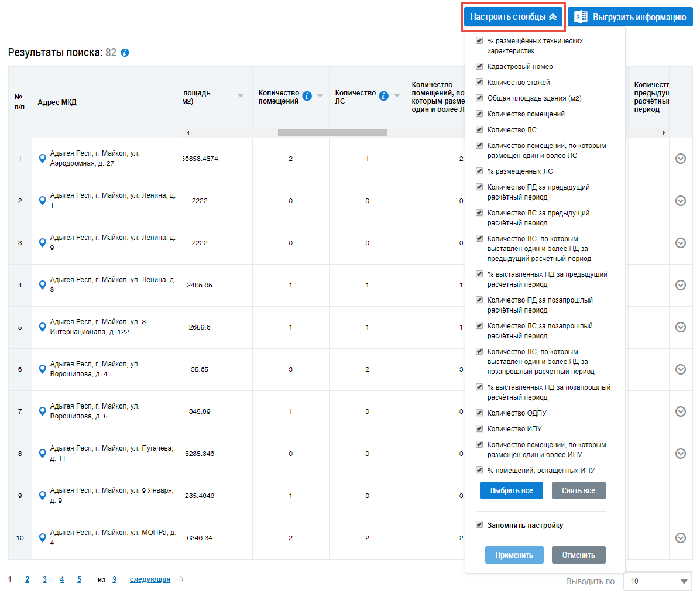Toggle Запомнить настройку checkbox
The width and height of the screenshot is (700, 604).
tap(479, 525)
